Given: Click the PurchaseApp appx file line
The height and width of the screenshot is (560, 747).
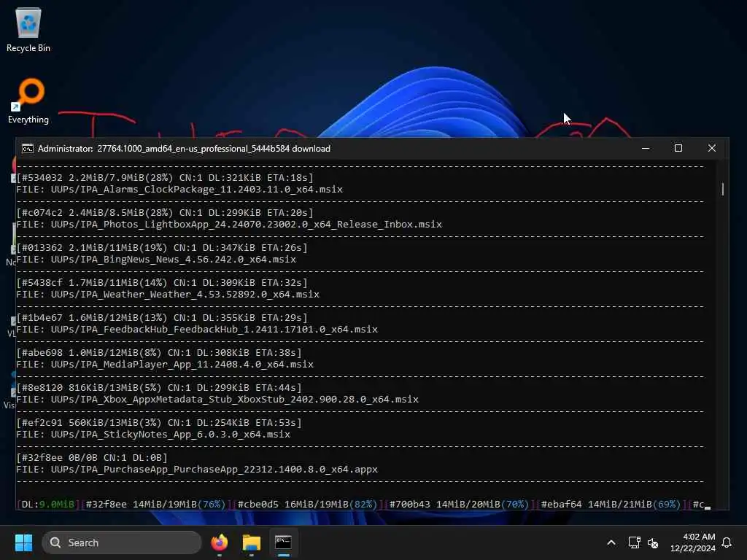Looking at the screenshot, I should click(x=197, y=470).
